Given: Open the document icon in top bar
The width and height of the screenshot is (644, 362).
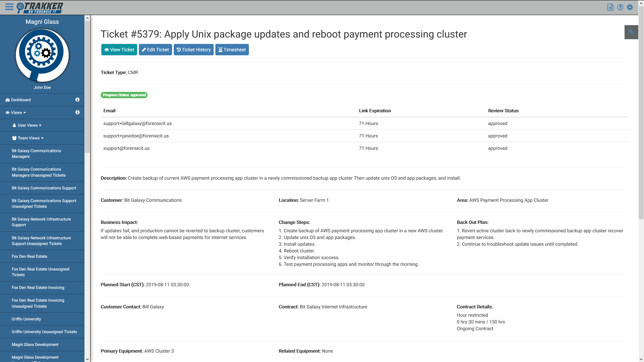Looking at the screenshot, I should point(610,7).
